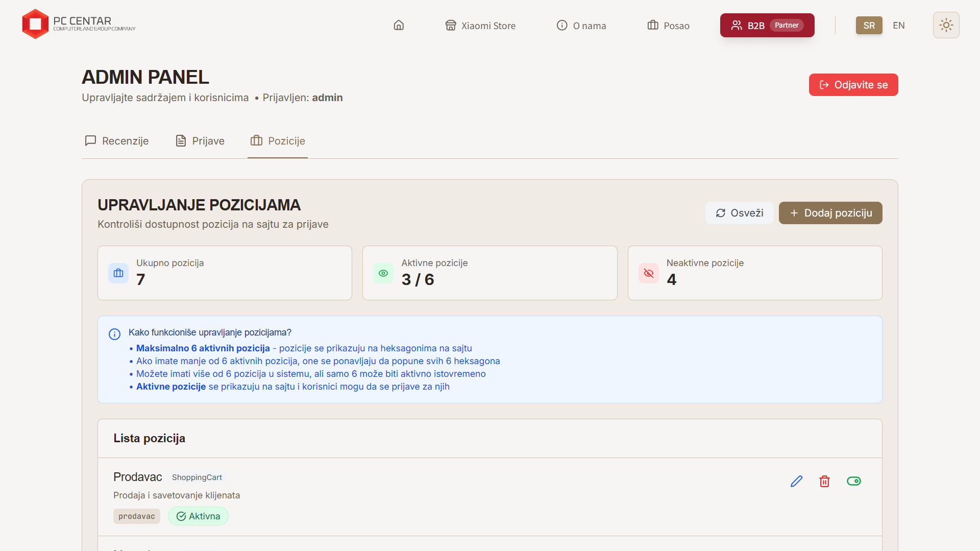980x551 pixels.
Task: Switch language to EN
Action: 899,26
